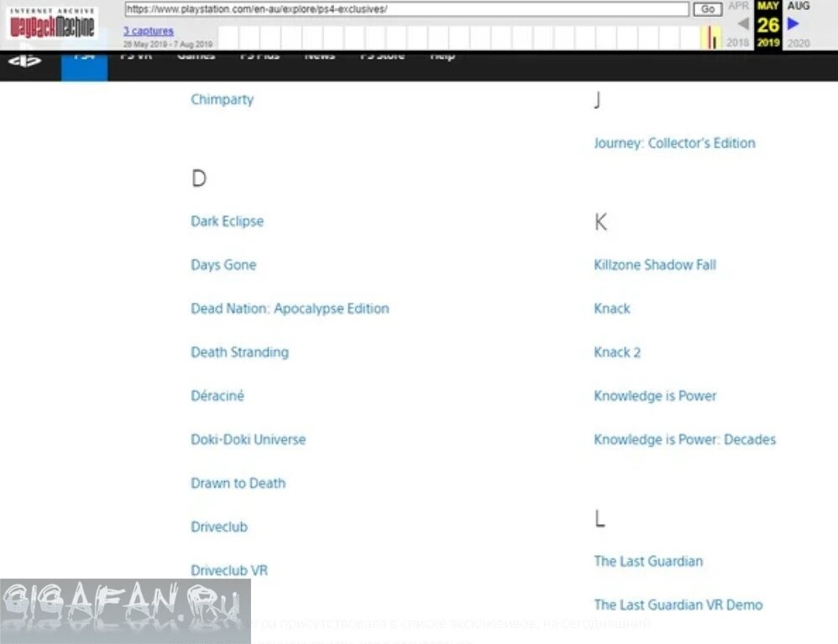Select the 2018 year in timeline

click(x=737, y=43)
